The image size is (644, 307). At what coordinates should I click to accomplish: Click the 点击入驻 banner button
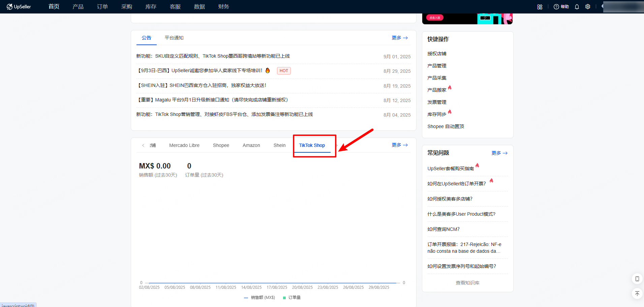pyautogui.click(x=435, y=18)
